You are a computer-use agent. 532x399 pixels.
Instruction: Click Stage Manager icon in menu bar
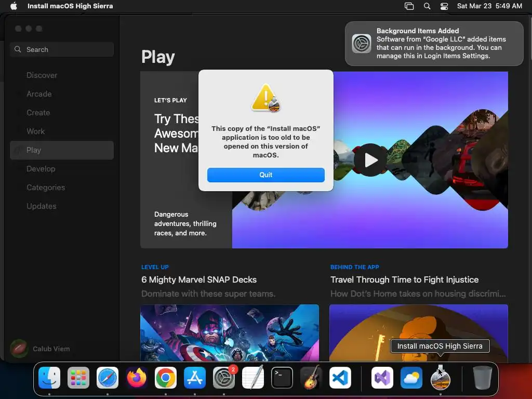point(409,6)
